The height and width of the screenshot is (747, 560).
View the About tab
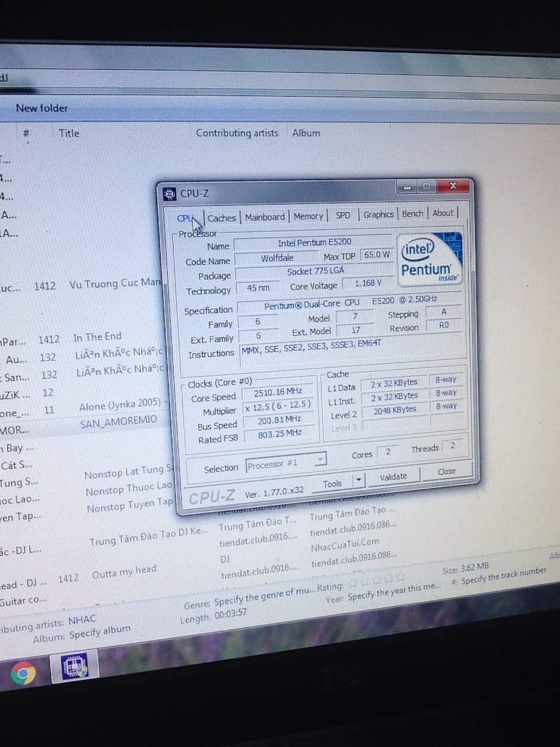443,213
